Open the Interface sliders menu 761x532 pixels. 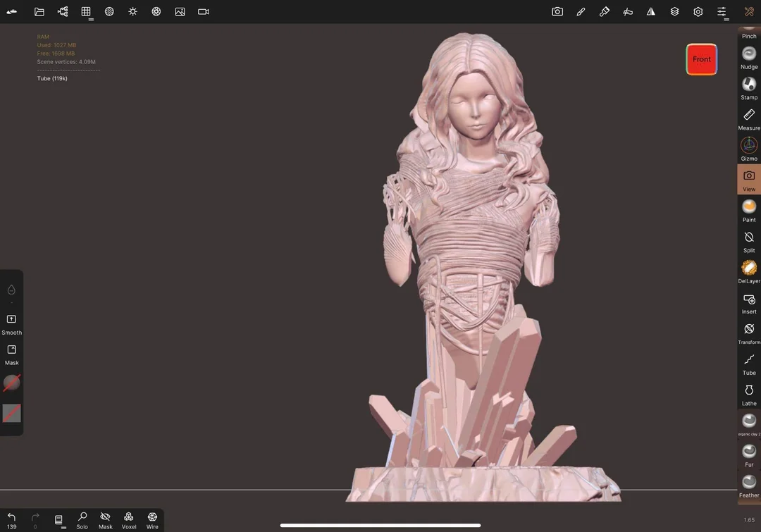[722, 12]
